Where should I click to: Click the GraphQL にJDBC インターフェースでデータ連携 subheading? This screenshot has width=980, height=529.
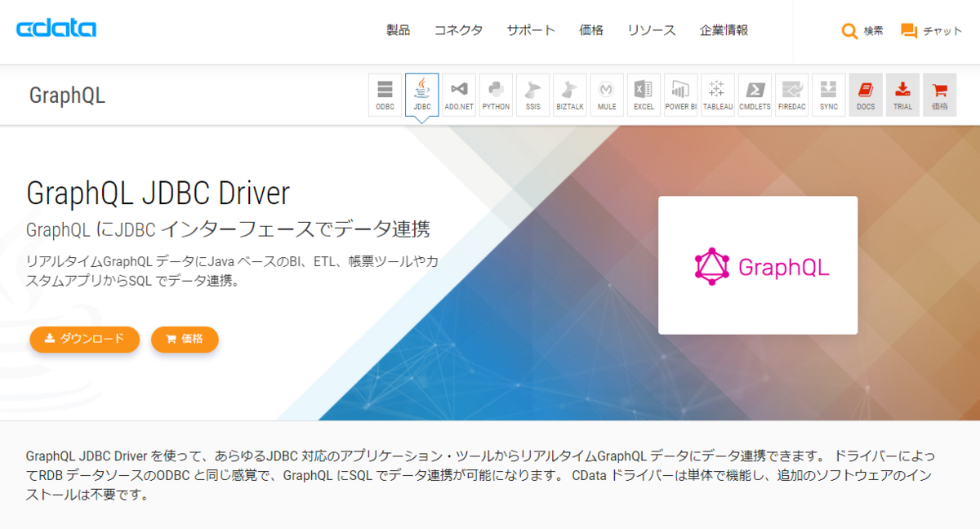[228, 229]
